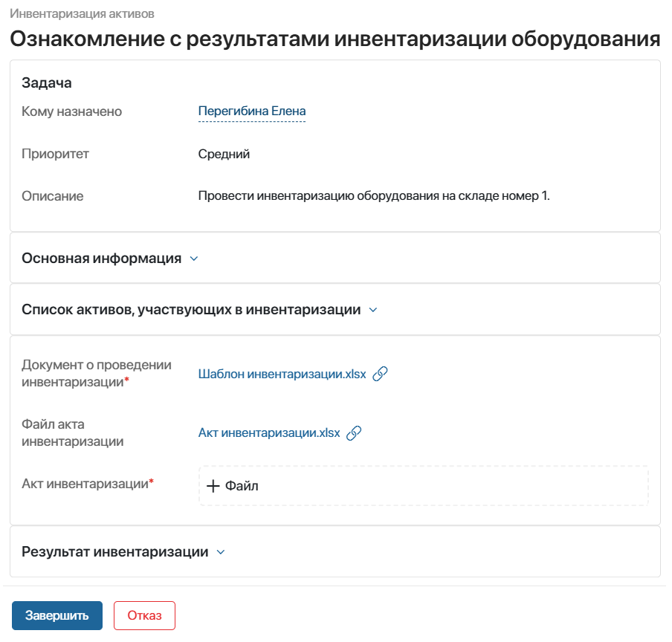Expand Основная информация chevron

tap(194, 259)
